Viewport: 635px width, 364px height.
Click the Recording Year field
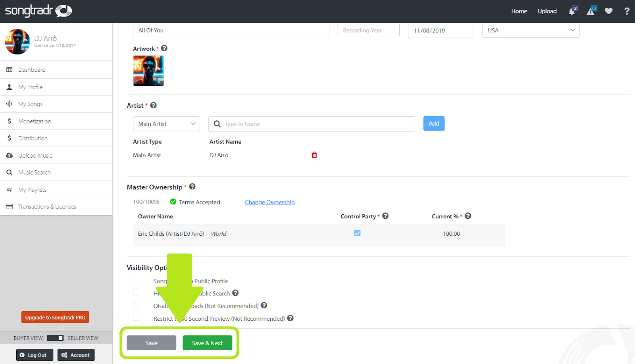click(x=368, y=30)
